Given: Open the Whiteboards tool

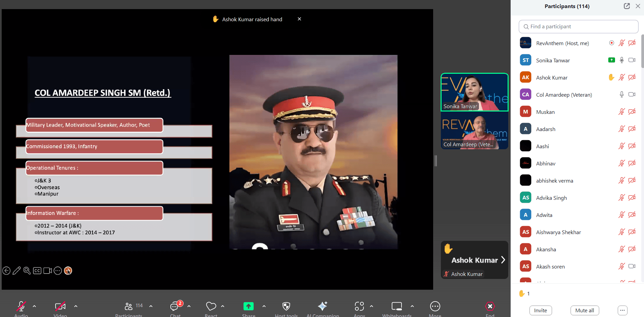Looking at the screenshot, I should pos(396,307).
